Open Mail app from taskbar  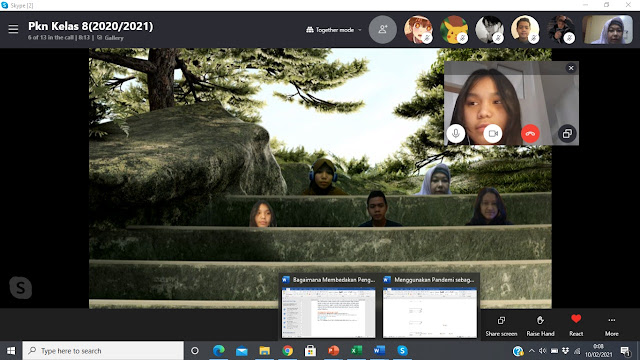[x=242, y=351]
